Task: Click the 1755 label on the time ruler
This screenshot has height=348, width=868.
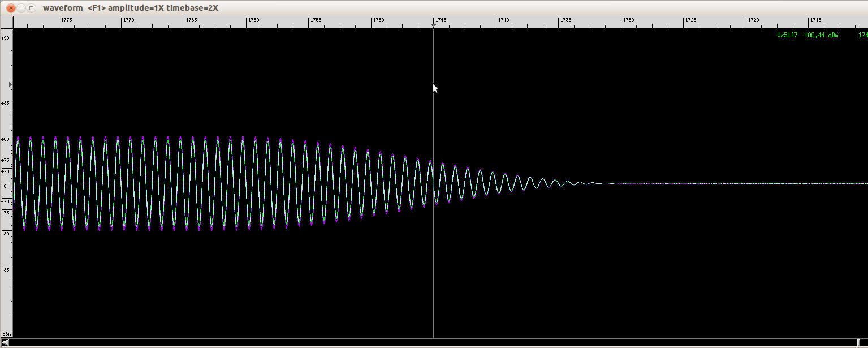Action: point(316,20)
